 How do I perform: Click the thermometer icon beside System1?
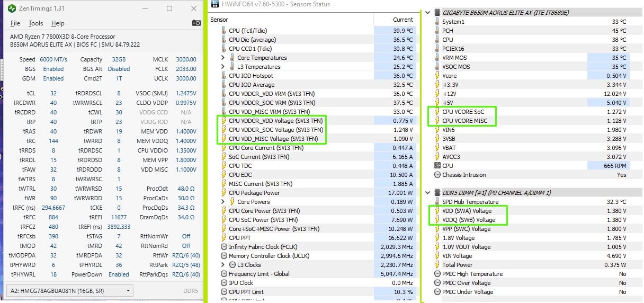click(x=437, y=22)
